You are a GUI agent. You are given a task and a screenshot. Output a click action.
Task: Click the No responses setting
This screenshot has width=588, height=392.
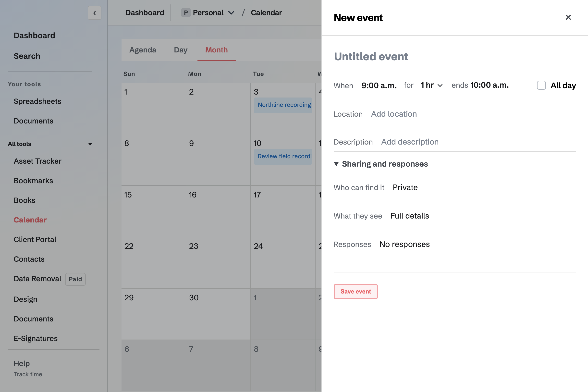tap(404, 244)
